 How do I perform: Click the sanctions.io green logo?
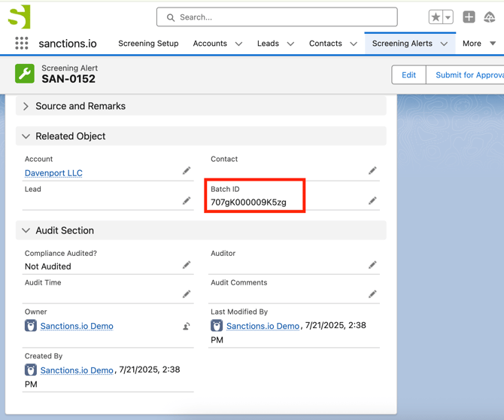(20, 17)
